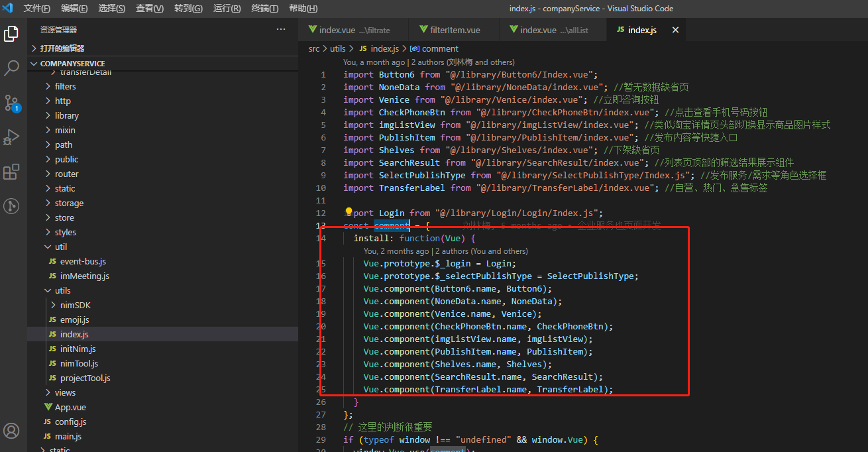
Task: Expand the public folder
Action: click(x=162, y=159)
